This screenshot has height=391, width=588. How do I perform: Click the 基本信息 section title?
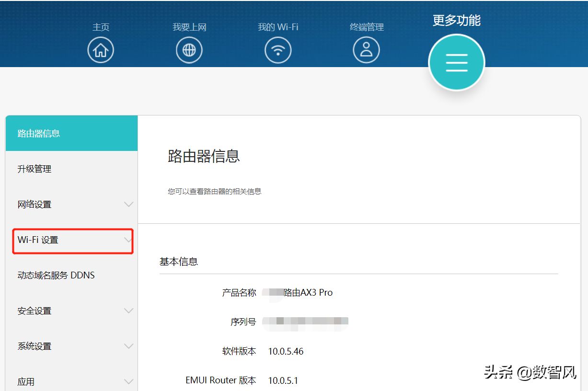(179, 262)
